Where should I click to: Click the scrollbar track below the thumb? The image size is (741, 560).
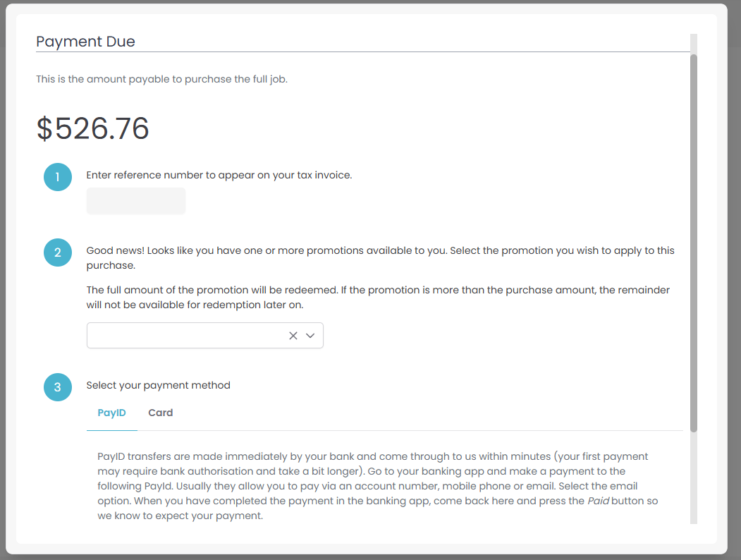click(x=694, y=478)
